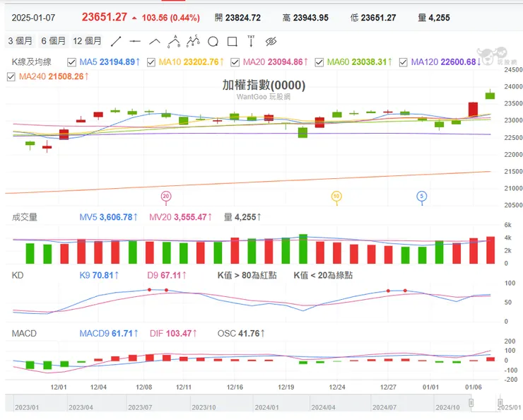Screen dimensions: 523x420
Task: Click right handle of timeline range slider
Action: (500, 402)
